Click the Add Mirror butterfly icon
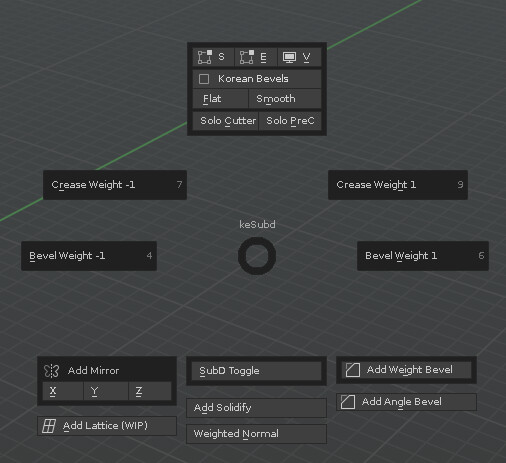The image size is (506, 463). (x=52, y=371)
